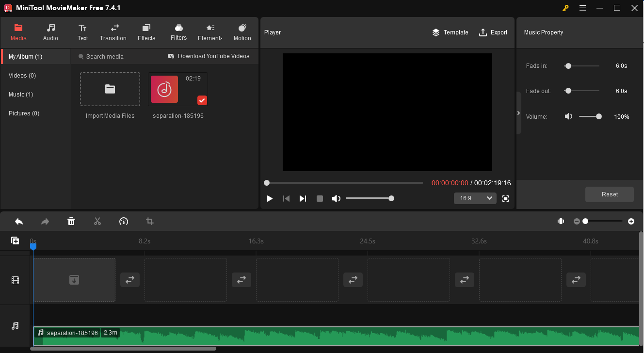Image resolution: width=644 pixels, height=353 pixels.
Task: Click Import Media Files box
Action: click(110, 89)
